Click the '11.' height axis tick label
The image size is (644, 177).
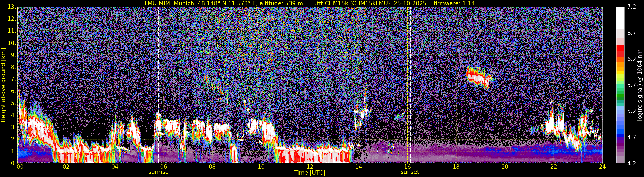pyautogui.click(x=12, y=31)
